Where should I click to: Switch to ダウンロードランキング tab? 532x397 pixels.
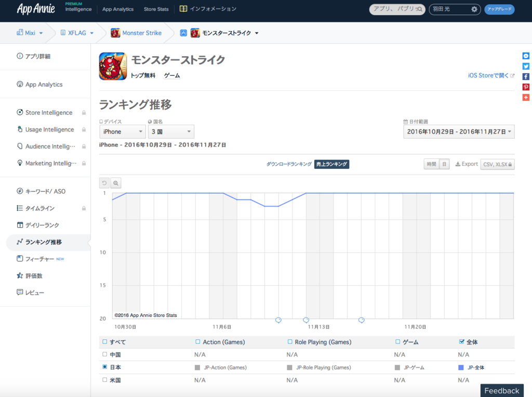click(x=289, y=164)
